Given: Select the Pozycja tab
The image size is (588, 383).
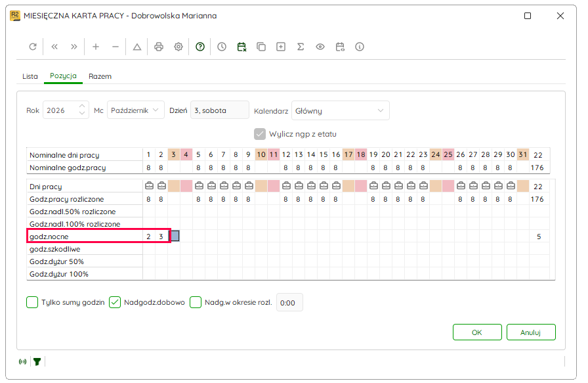Looking at the screenshot, I should (x=63, y=76).
